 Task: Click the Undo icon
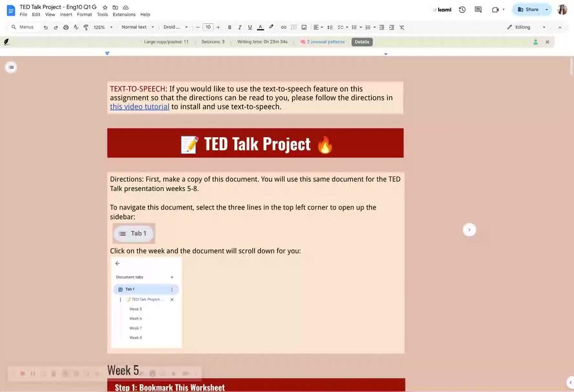[x=45, y=27]
